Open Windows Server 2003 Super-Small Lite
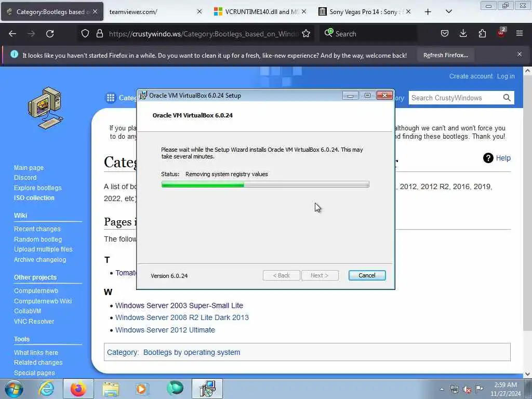The width and height of the screenshot is (532, 399). (x=179, y=305)
